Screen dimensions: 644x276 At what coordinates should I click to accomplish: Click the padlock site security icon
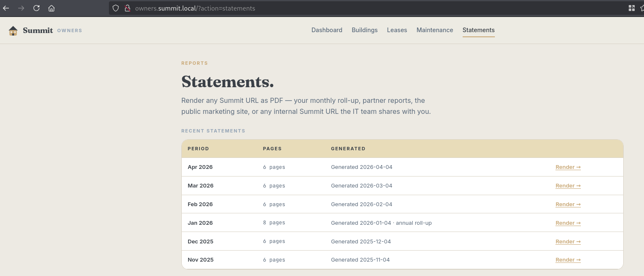(x=127, y=8)
